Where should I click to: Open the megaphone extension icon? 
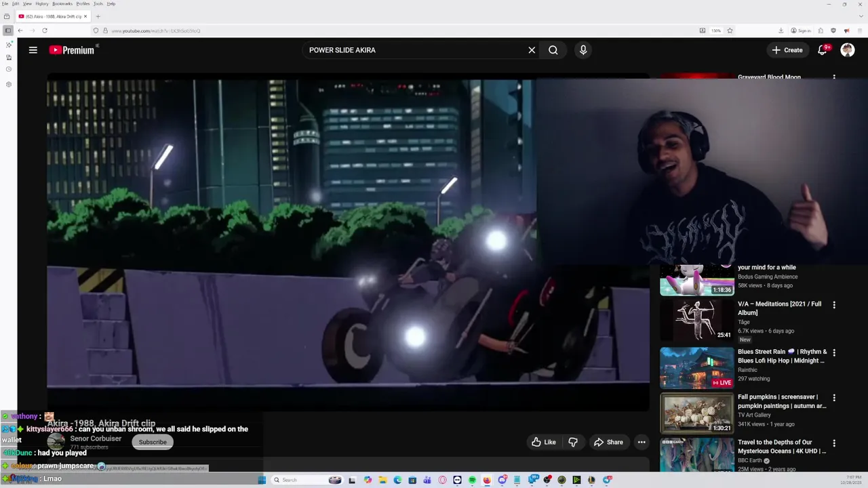click(x=846, y=30)
